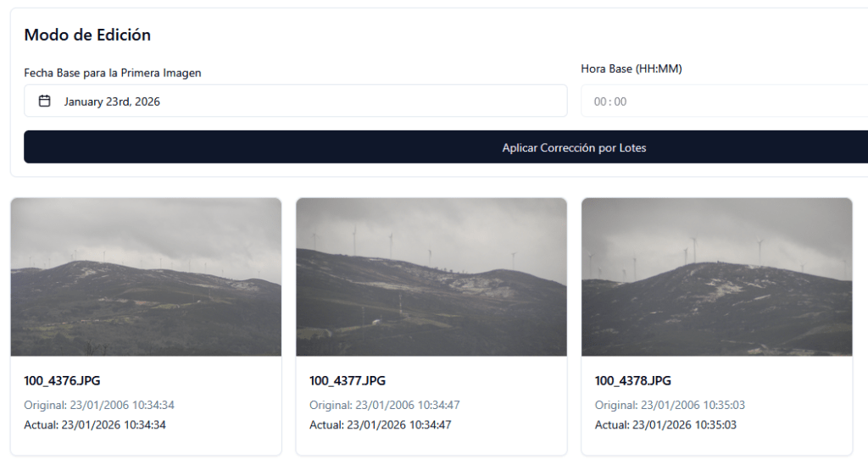Click the 100_4376.JPG file name
The width and height of the screenshot is (868, 470).
pyautogui.click(x=62, y=381)
